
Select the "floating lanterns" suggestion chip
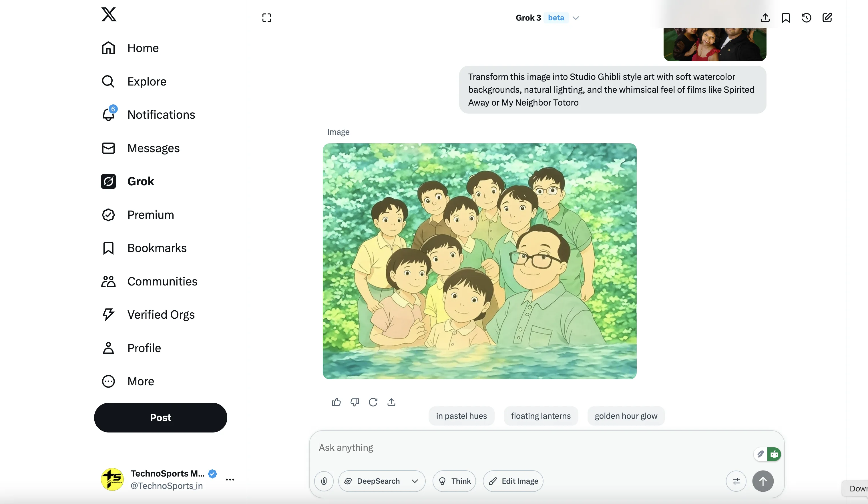540,416
